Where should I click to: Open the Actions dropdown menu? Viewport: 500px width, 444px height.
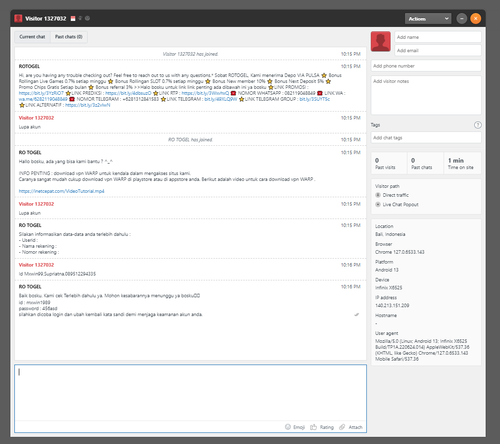[428, 19]
